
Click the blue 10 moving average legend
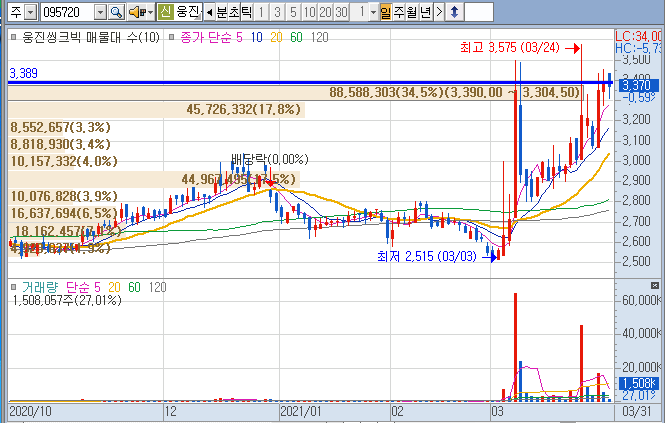257,37
